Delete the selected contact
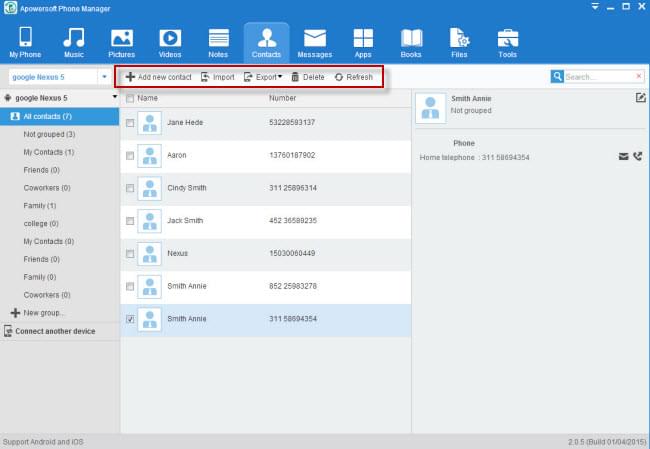 coord(308,77)
